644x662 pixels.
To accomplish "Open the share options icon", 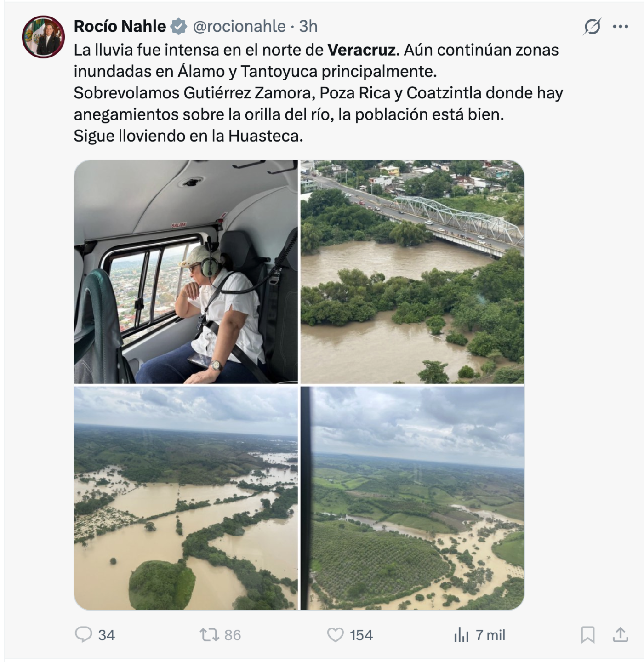I will pos(620,635).
